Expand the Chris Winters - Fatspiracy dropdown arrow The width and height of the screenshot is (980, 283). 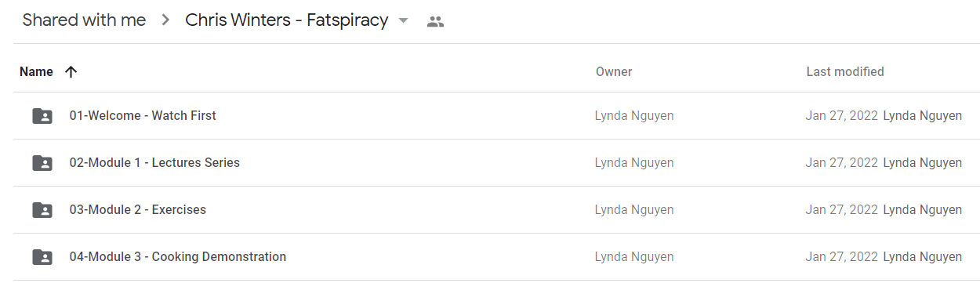pos(403,21)
